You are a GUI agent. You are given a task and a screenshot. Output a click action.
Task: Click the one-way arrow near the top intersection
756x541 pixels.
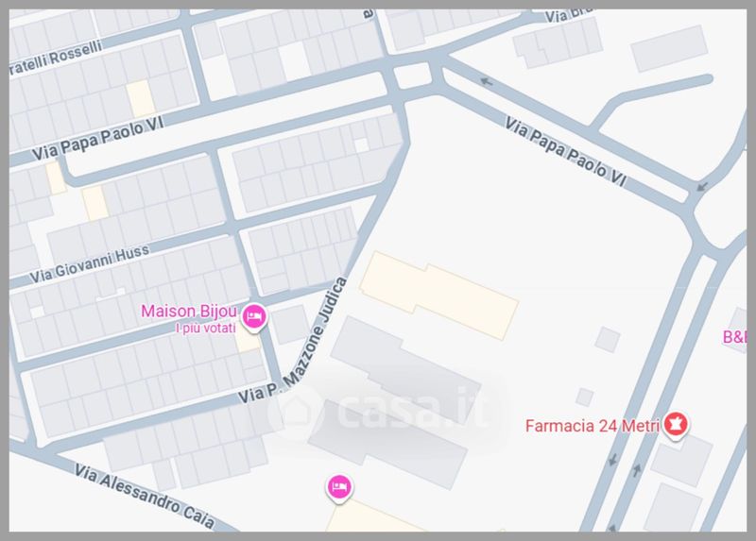[x=487, y=82]
